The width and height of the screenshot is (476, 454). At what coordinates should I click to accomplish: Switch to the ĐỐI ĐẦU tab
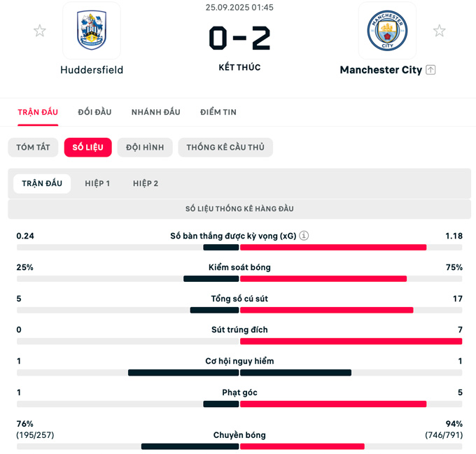[x=94, y=112]
